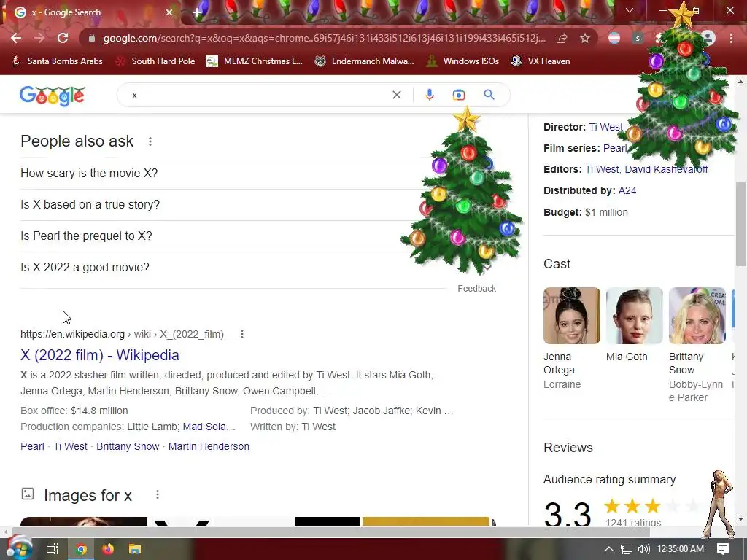Click the vertical page scrollbar
The height and width of the screenshot is (560, 747).
[740, 224]
